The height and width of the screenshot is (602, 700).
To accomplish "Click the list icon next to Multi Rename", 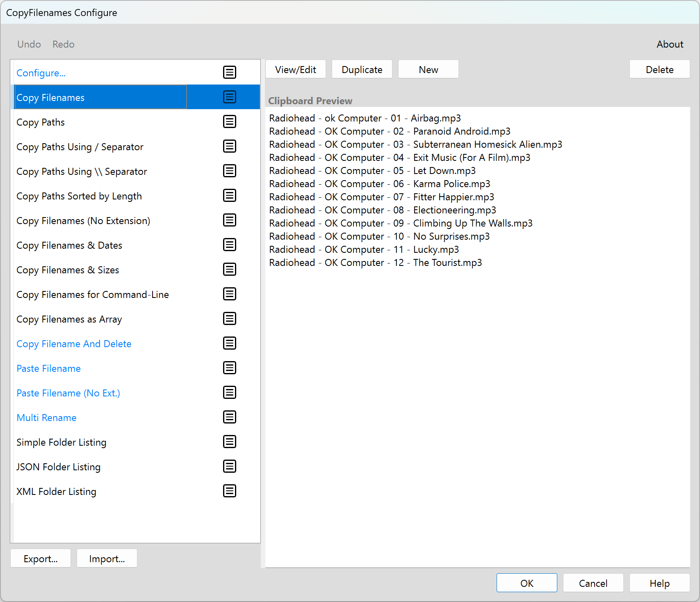I will (229, 417).
